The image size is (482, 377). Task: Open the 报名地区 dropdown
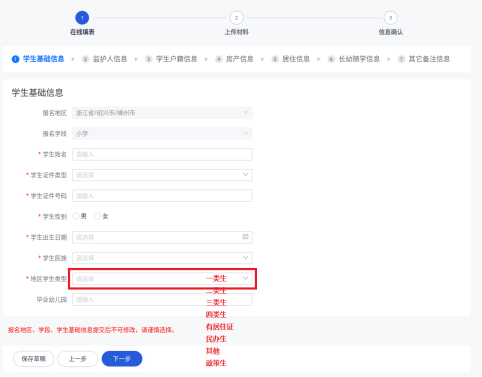162,113
